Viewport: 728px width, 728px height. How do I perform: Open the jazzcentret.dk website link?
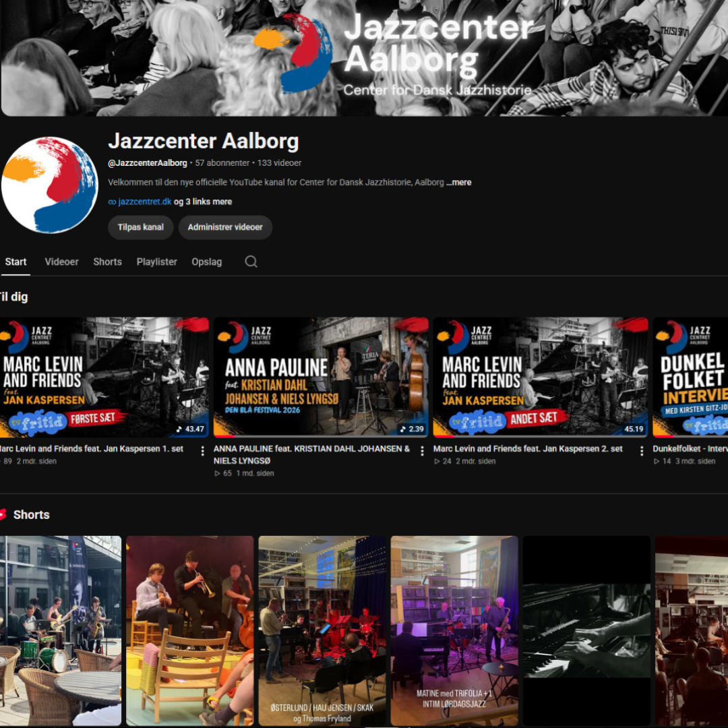tap(145, 202)
